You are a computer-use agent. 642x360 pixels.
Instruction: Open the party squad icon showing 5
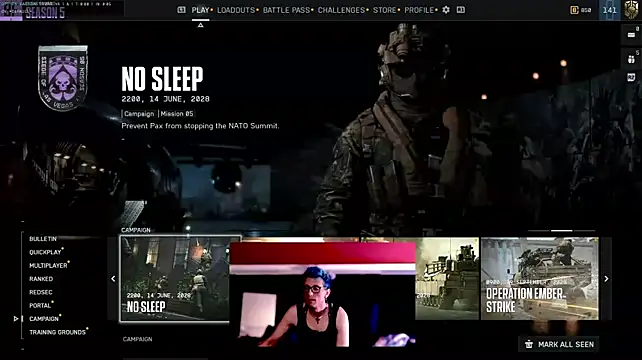(631, 59)
